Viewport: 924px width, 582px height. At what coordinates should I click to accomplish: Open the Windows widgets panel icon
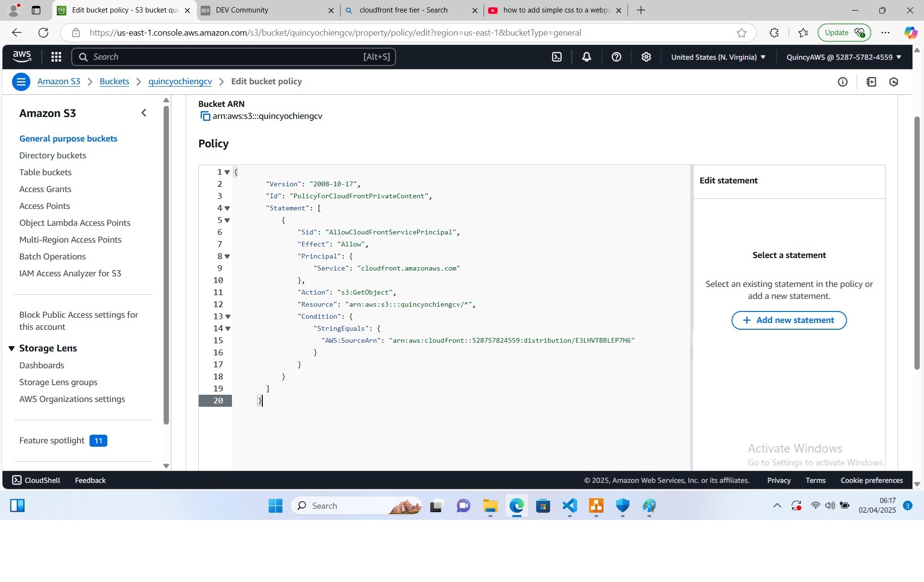pyautogui.click(x=17, y=505)
